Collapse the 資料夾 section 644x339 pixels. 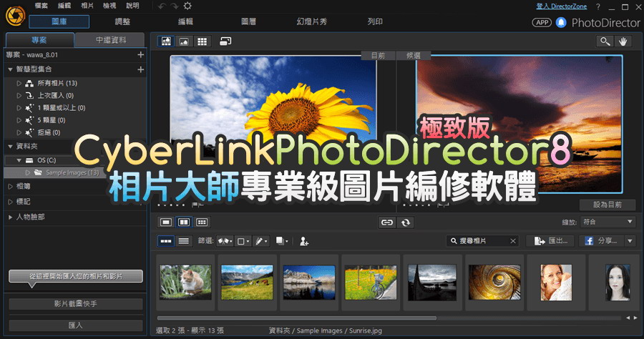10,147
